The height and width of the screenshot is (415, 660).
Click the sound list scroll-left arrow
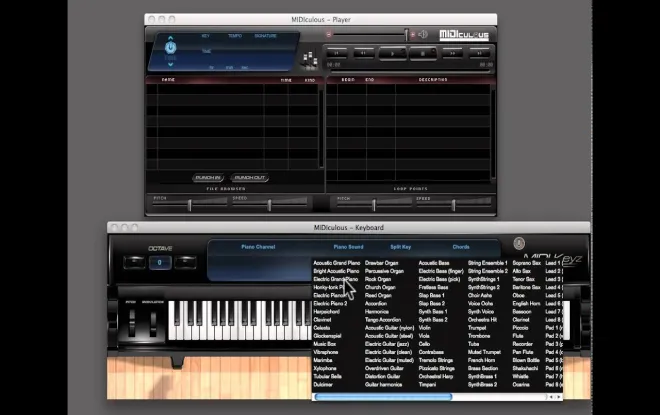(x=551, y=397)
